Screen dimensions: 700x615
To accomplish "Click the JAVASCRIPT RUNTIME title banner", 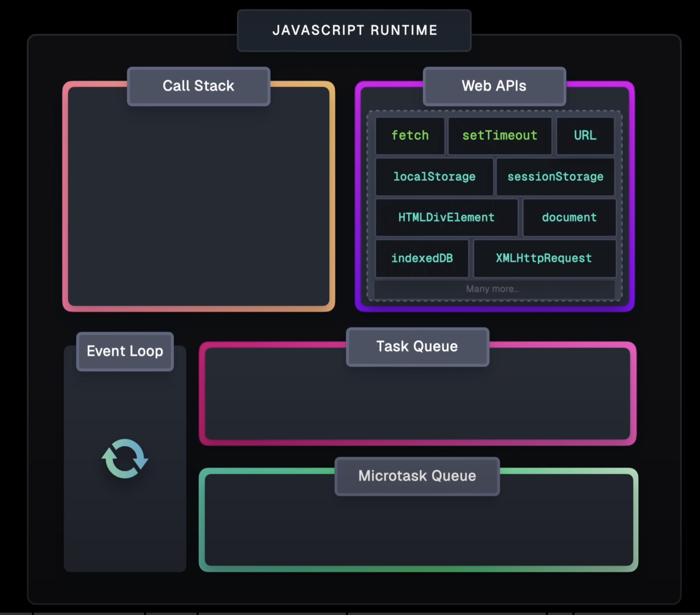I will 354,31.
